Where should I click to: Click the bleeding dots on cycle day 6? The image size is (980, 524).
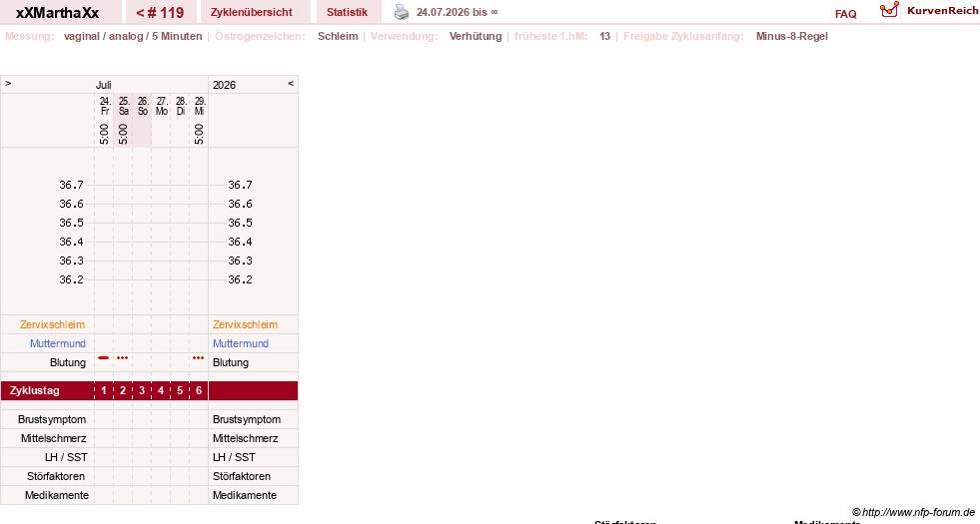pos(198,358)
